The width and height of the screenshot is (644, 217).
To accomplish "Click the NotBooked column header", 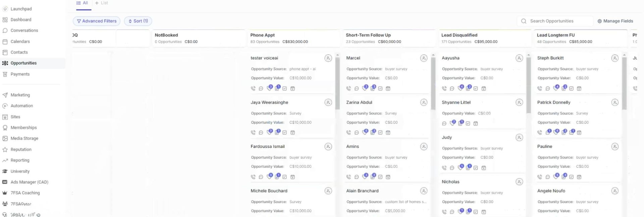I will point(199,38).
